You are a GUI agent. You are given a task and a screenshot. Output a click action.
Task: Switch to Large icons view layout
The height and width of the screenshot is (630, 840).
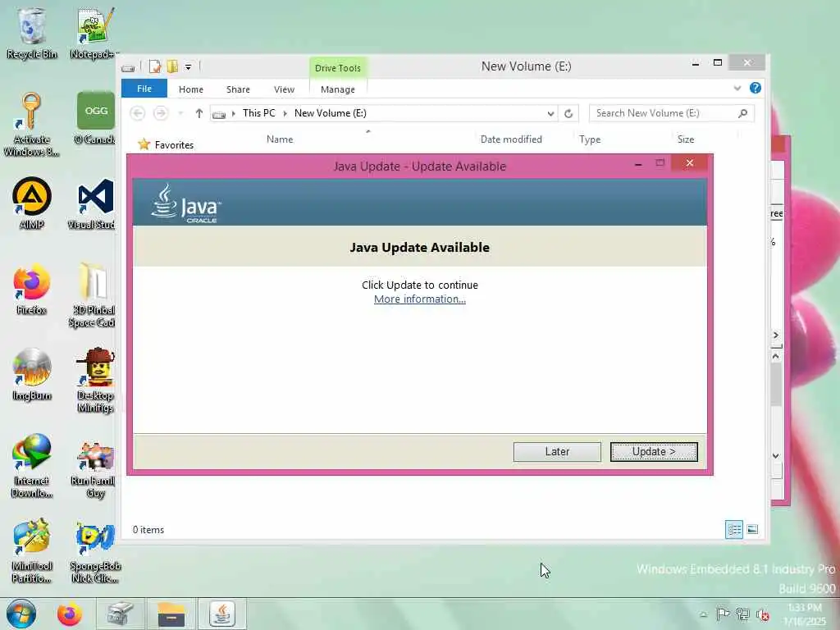(753, 529)
